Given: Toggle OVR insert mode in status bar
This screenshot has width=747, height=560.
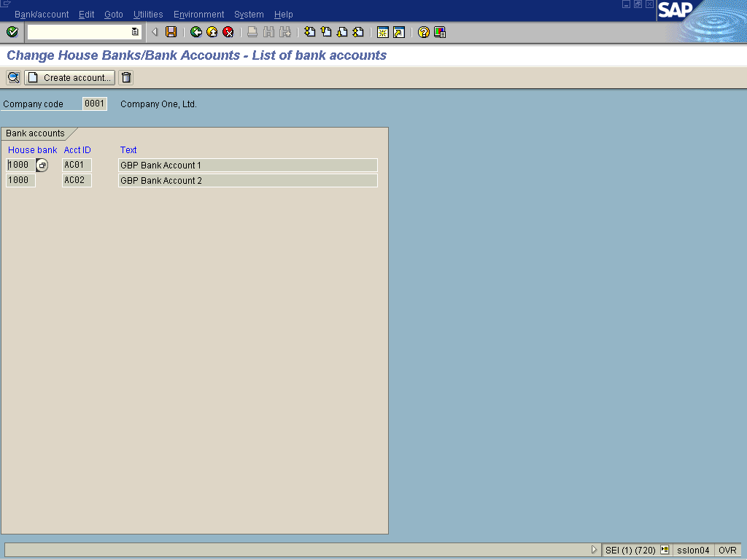Looking at the screenshot, I should (727, 550).
